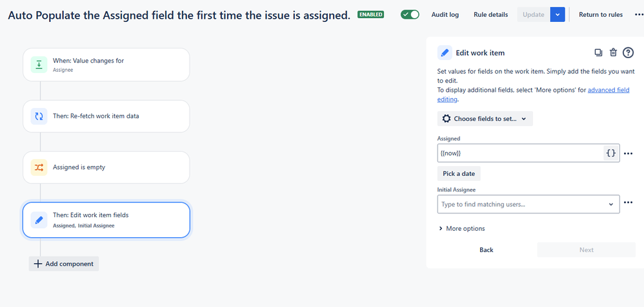Open more options ellipsis beside Assigned field
The image size is (644, 307).
coord(628,154)
